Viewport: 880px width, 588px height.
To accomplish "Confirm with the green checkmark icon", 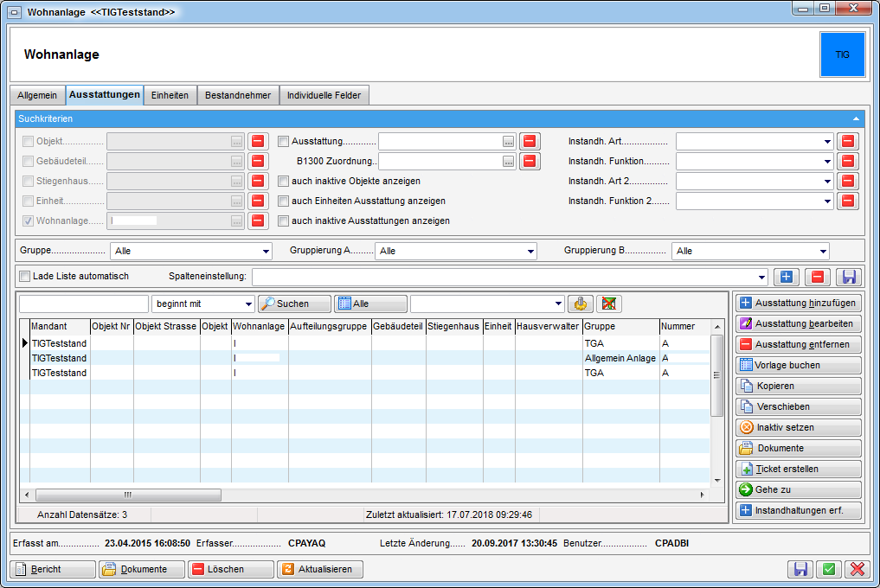I will click(x=829, y=569).
